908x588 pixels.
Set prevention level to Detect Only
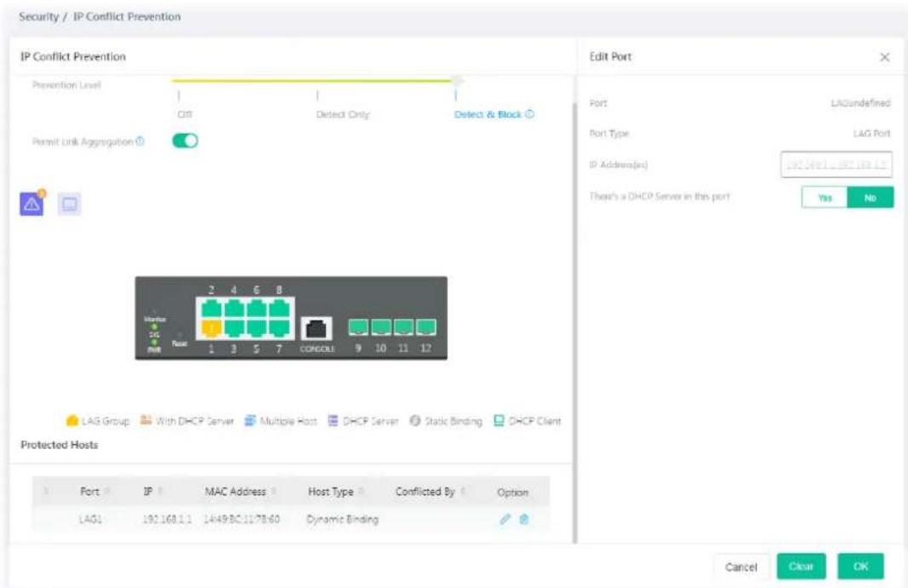point(343,114)
